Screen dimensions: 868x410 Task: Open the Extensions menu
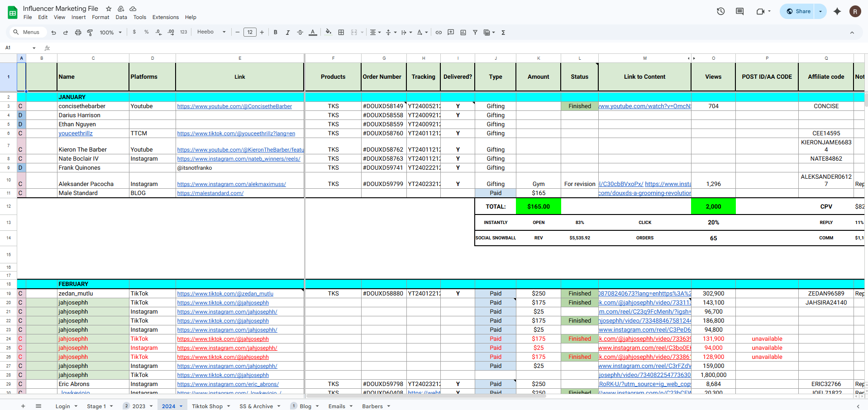(x=165, y=17)
